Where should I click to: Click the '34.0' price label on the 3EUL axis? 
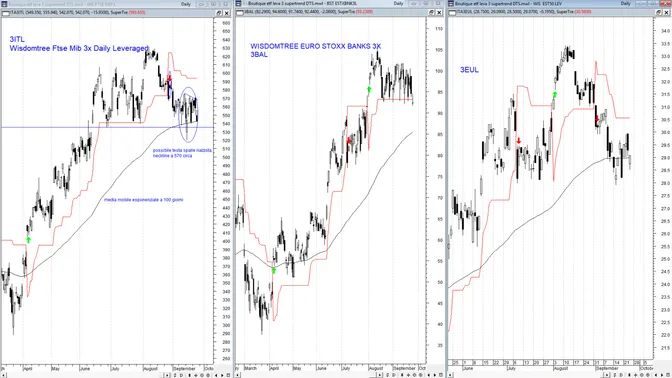(665, 31)
